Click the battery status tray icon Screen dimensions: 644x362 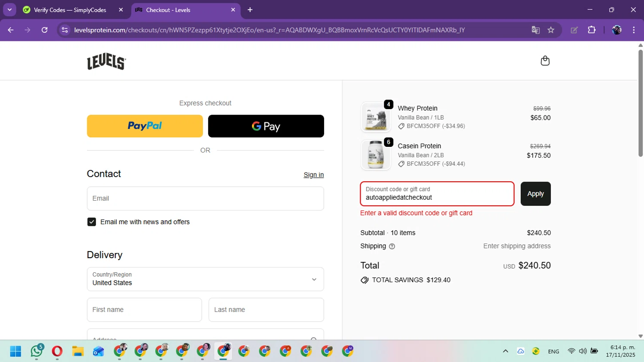point(594,351)
